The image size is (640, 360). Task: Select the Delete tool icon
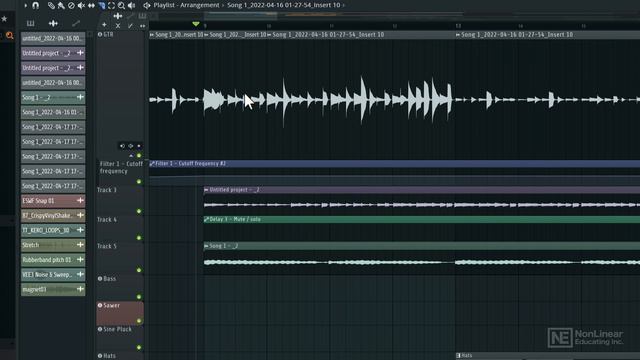tap(71, 5)
